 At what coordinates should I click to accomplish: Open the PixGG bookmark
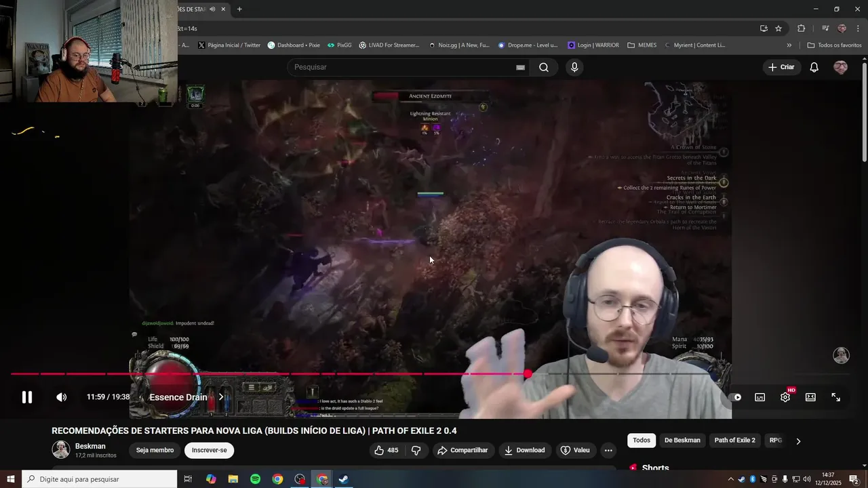[x=340, y=45]
